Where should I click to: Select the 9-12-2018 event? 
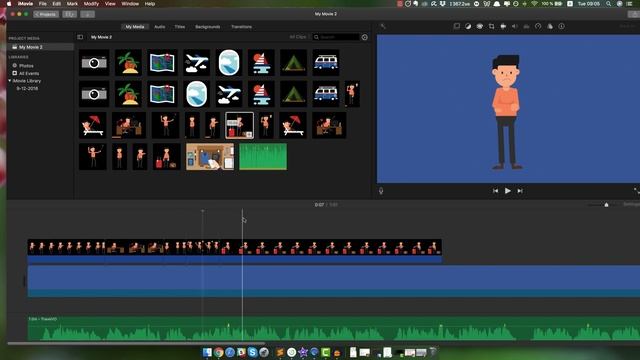[27, 89]
